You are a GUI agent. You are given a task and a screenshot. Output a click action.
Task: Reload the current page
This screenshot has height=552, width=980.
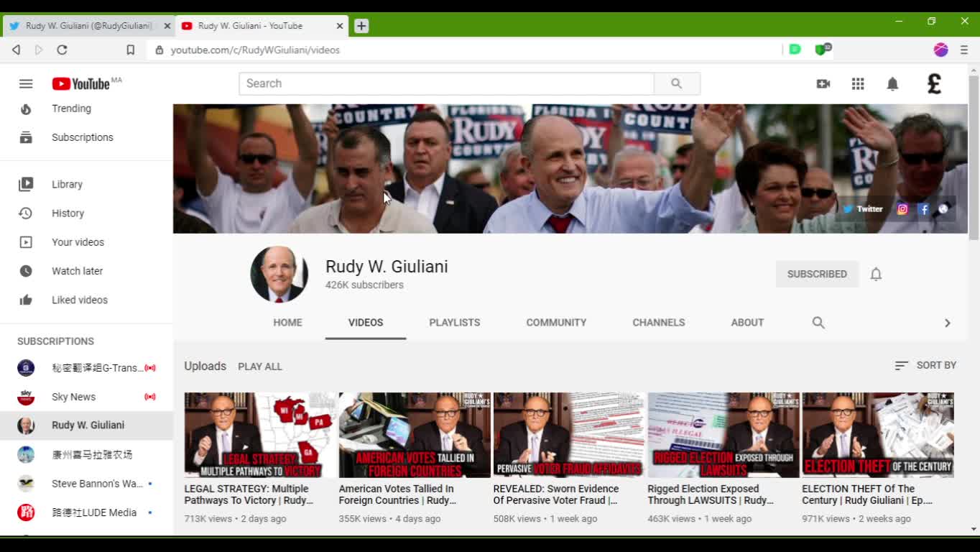pyautogui.click(x=62, y=50)
